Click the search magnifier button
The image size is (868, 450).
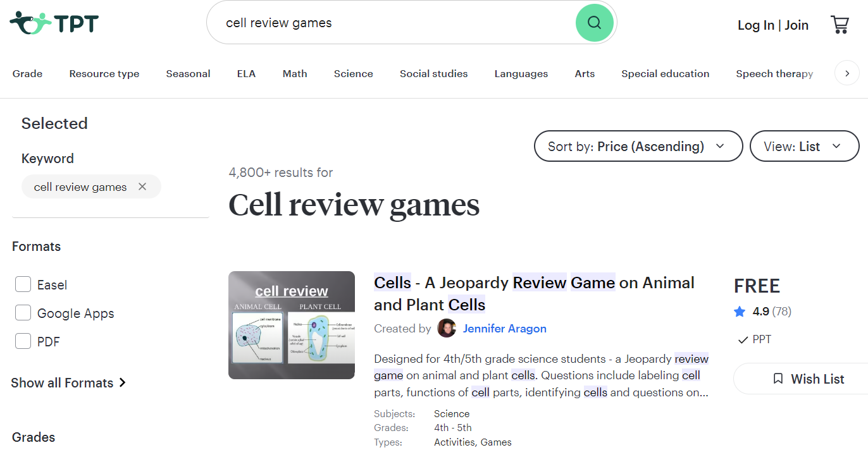[593, 22]
